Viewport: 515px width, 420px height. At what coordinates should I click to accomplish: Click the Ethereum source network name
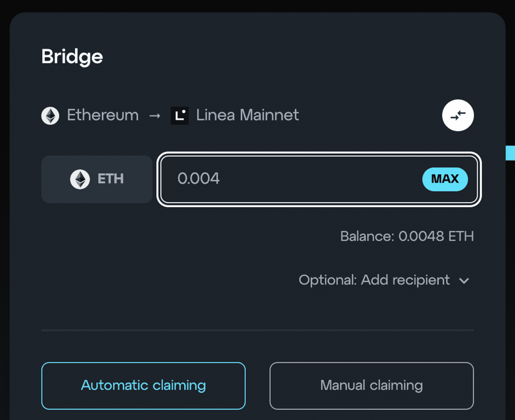click(103, 115)
